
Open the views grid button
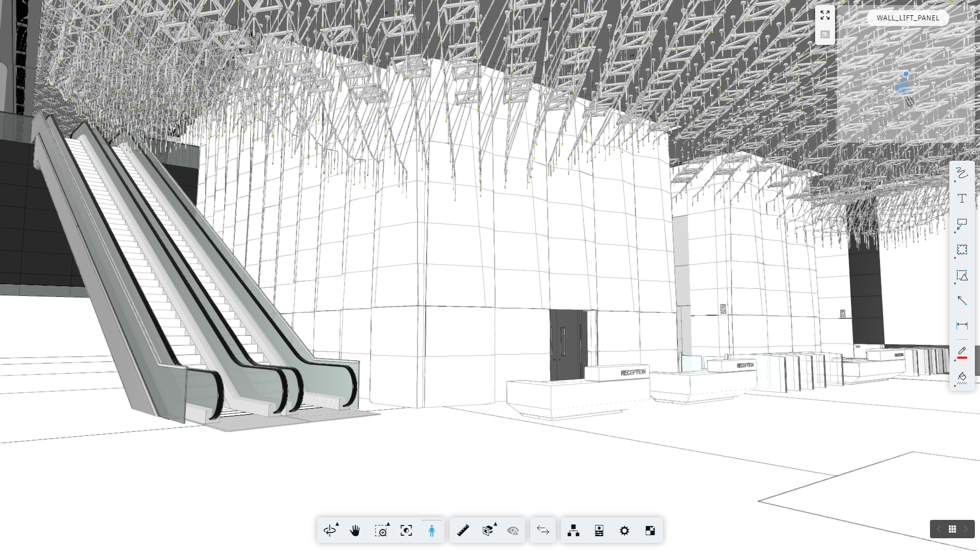952,529
